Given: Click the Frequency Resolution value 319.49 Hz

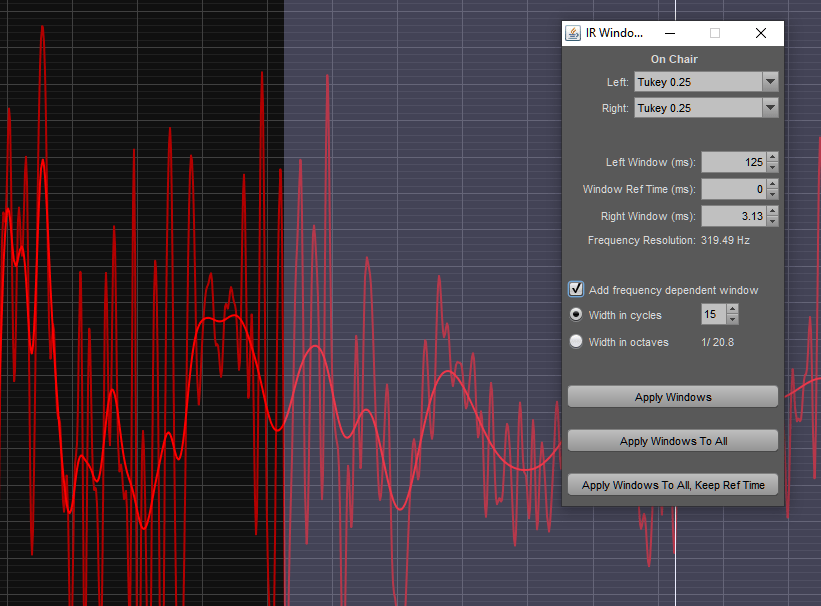Looking at the screenshot, I should point(725,240).
